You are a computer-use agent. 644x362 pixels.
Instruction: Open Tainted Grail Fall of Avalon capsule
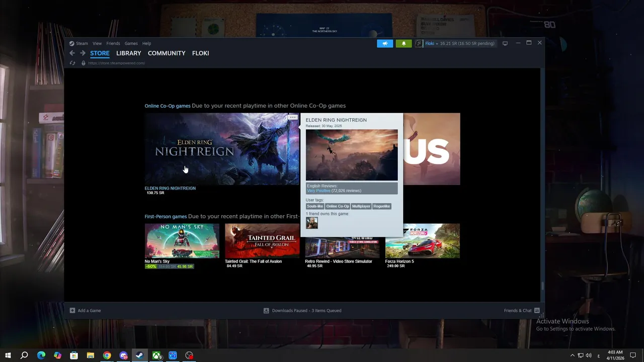pos(262,241)
